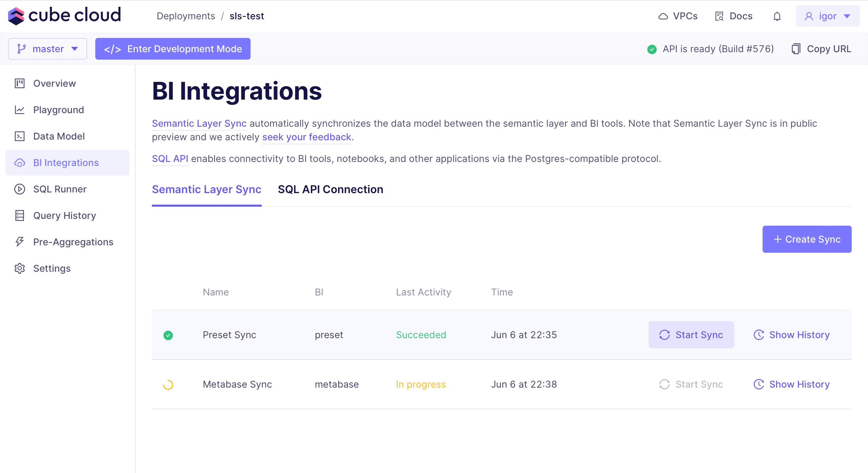Expand the master branch dropdown

pos(47,49)
